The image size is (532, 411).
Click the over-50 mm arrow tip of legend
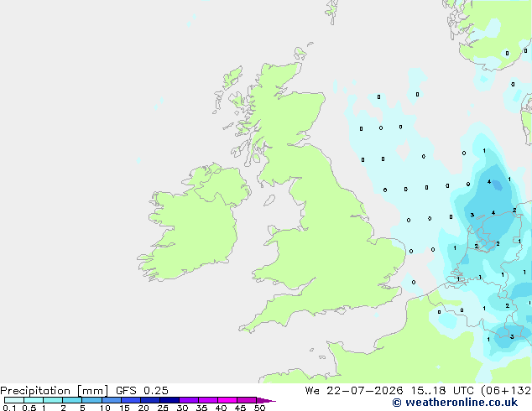[266, 400]
